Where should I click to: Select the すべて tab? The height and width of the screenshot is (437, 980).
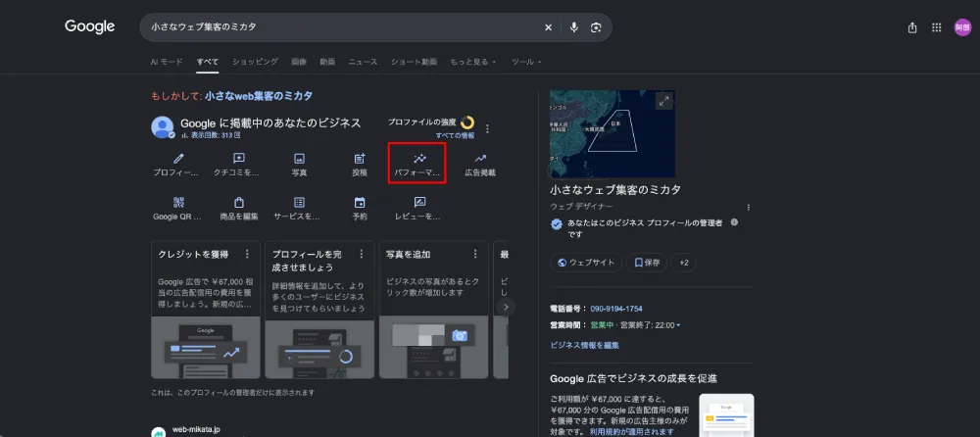208,62
